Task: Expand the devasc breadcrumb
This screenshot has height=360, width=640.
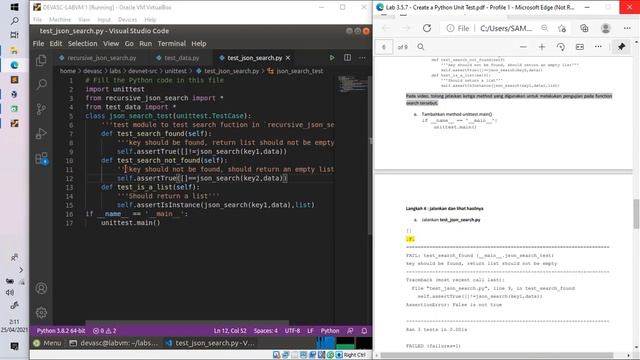Action: tap(92, 71)
